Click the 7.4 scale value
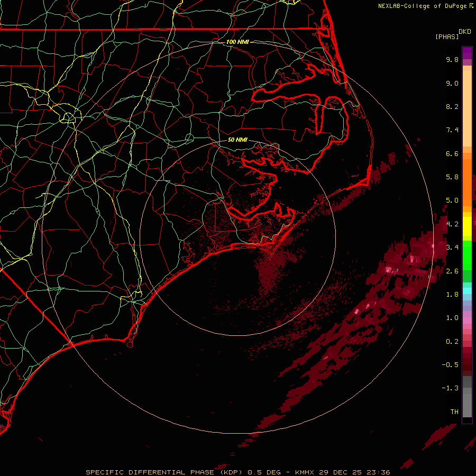The height and width of the screenshot is (476, 476). [452, 130]
